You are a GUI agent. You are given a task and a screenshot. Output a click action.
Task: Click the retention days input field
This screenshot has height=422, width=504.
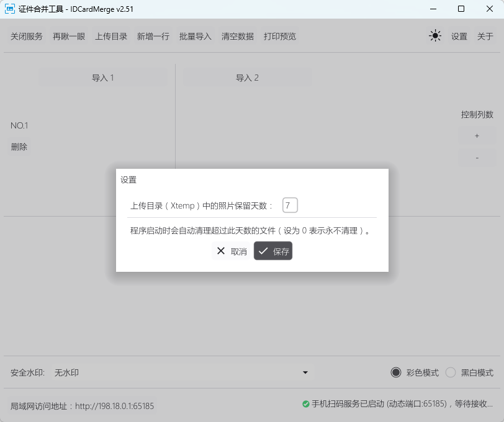coord(290,205)
